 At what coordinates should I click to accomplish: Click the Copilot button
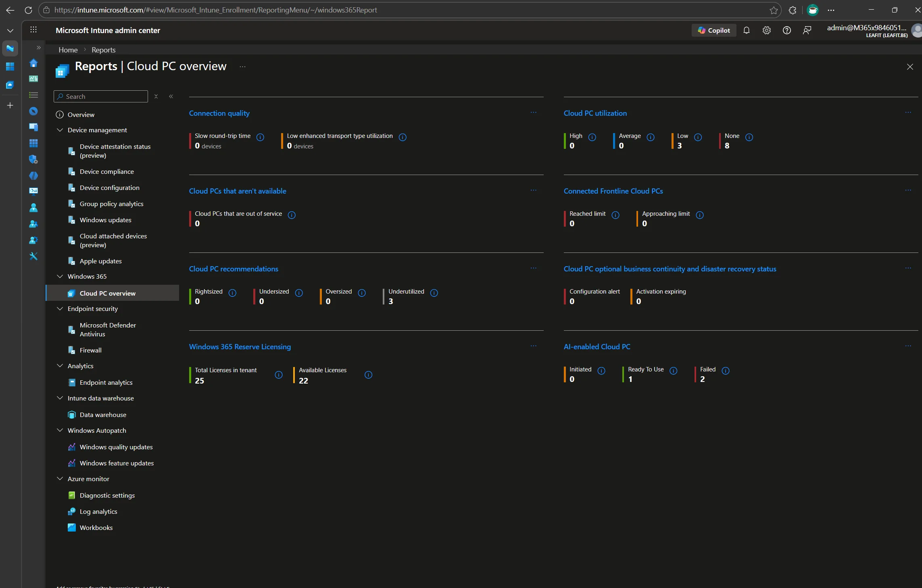[713, 30]
